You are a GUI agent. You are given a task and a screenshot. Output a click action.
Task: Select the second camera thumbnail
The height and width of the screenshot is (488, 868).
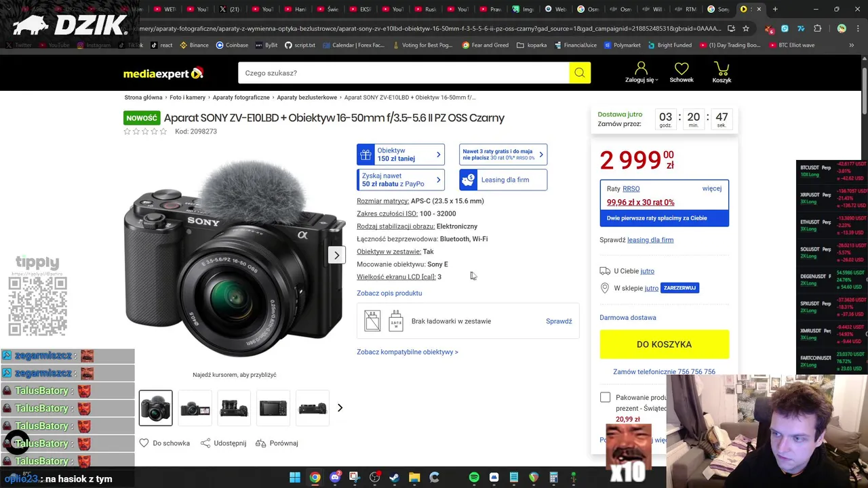pyautogui.click(x=195, y=408)
